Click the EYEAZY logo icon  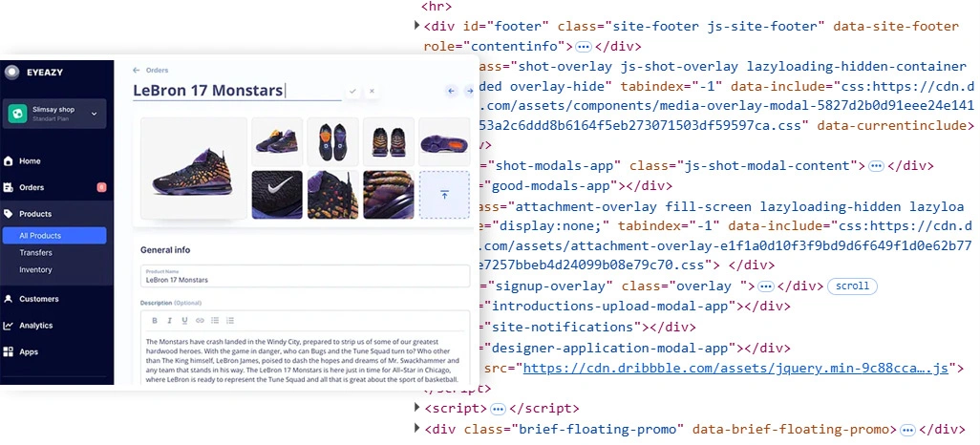(x=11, y=73)
